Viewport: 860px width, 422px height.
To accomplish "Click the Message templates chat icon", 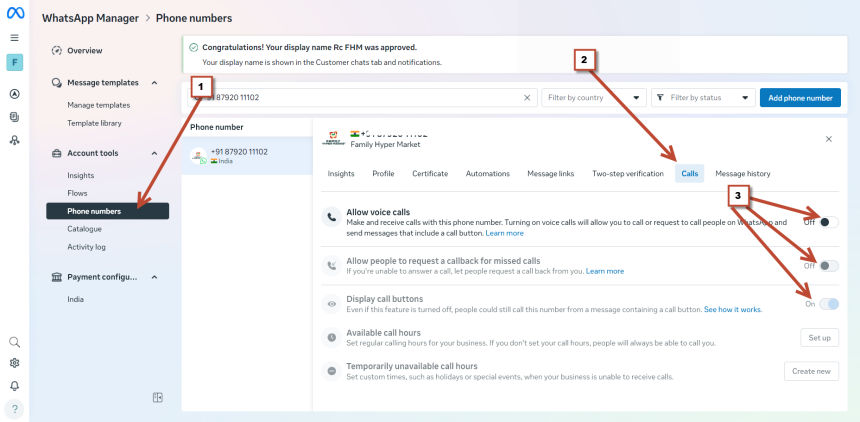I will pyautogui.click(x=56, y=83).
